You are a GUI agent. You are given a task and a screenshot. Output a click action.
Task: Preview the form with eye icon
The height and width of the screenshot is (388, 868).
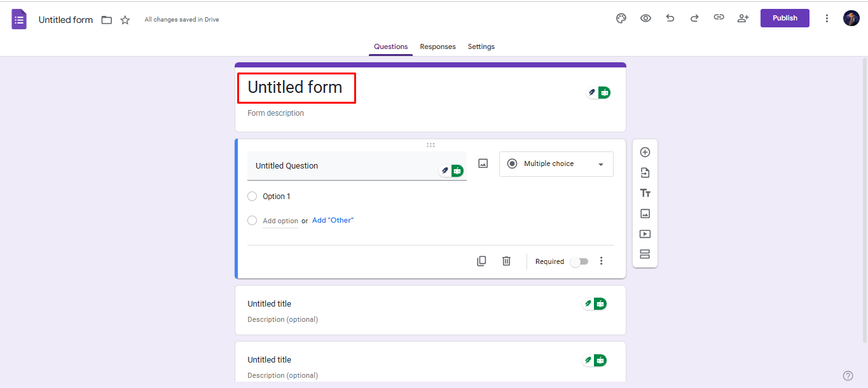[645, 18]
